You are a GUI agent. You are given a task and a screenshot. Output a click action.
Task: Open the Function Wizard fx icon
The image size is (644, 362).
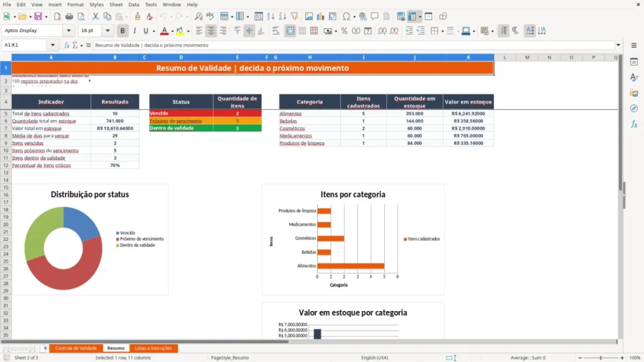pyautogui.click(x=67, y=45)
